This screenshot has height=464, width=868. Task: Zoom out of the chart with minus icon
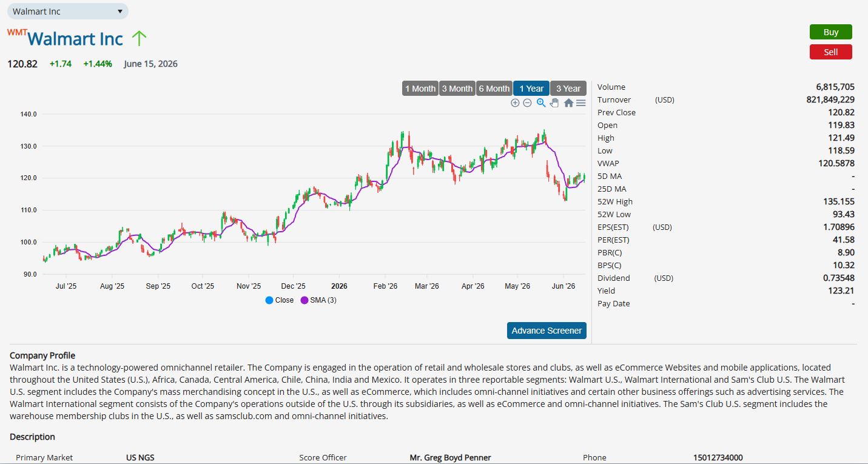pyautogui.click(x=527, y=103)
